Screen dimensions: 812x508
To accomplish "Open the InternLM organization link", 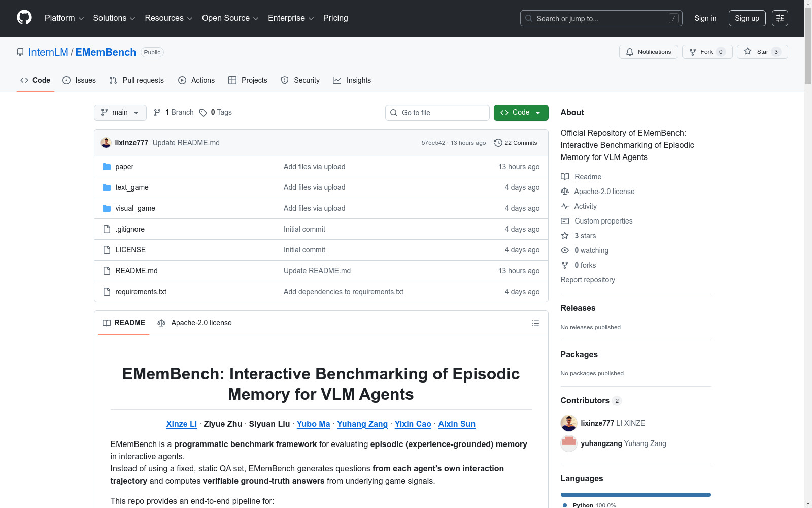I will tap(48, 52).
